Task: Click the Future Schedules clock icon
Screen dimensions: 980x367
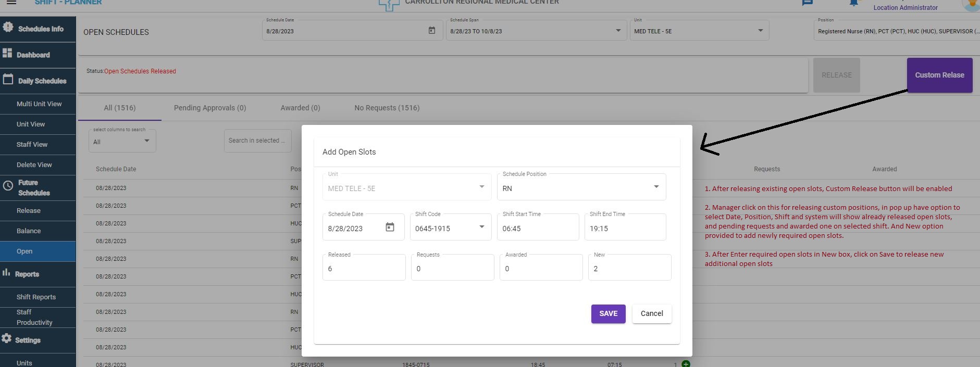Action: pos(8,186)
